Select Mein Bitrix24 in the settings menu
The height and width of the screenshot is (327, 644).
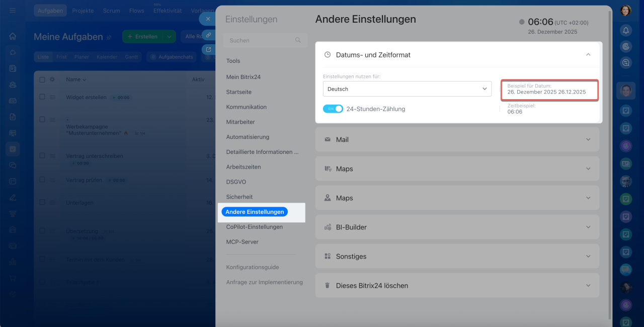point(244,77)
